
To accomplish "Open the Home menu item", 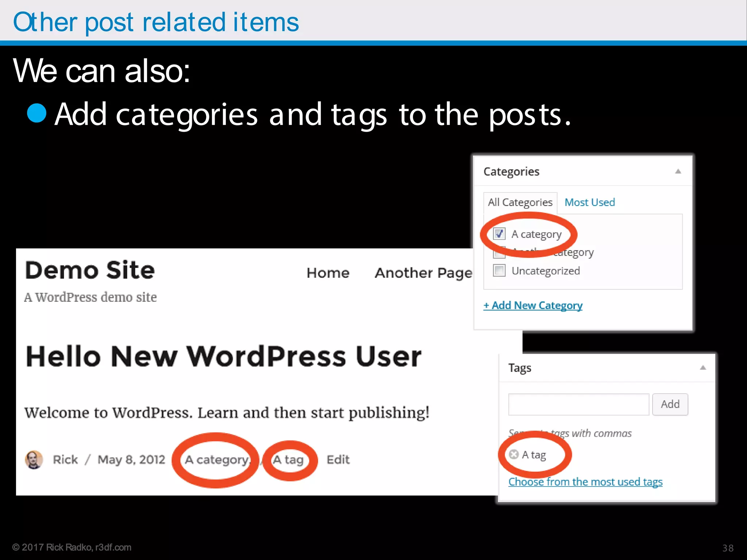I will coord(328,273).
